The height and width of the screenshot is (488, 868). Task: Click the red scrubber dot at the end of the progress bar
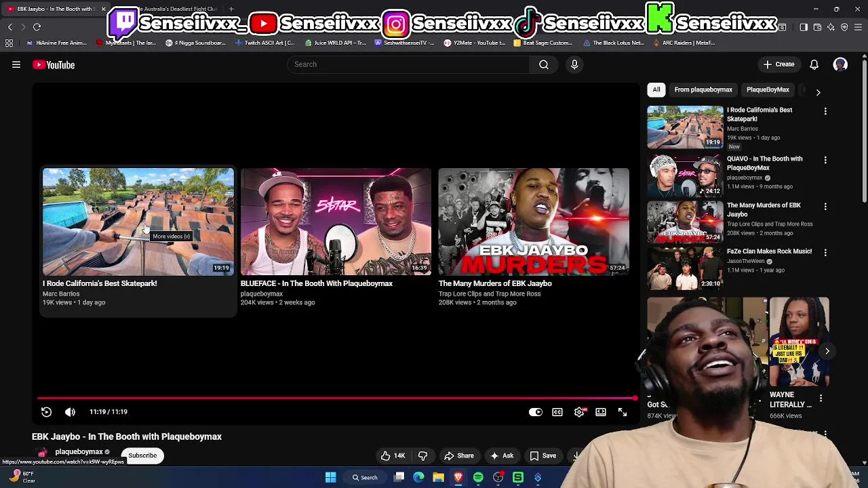click(635, 399)
